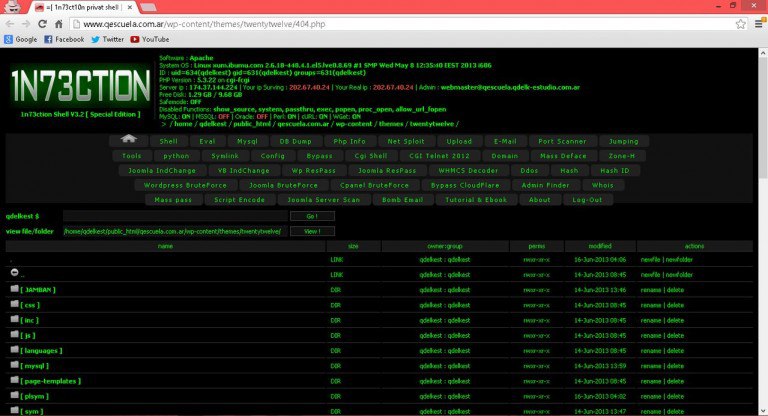Click the Bypass CloudFlare button
The width and height of the screenshot is (768, 416).
(x=465, y=185)
